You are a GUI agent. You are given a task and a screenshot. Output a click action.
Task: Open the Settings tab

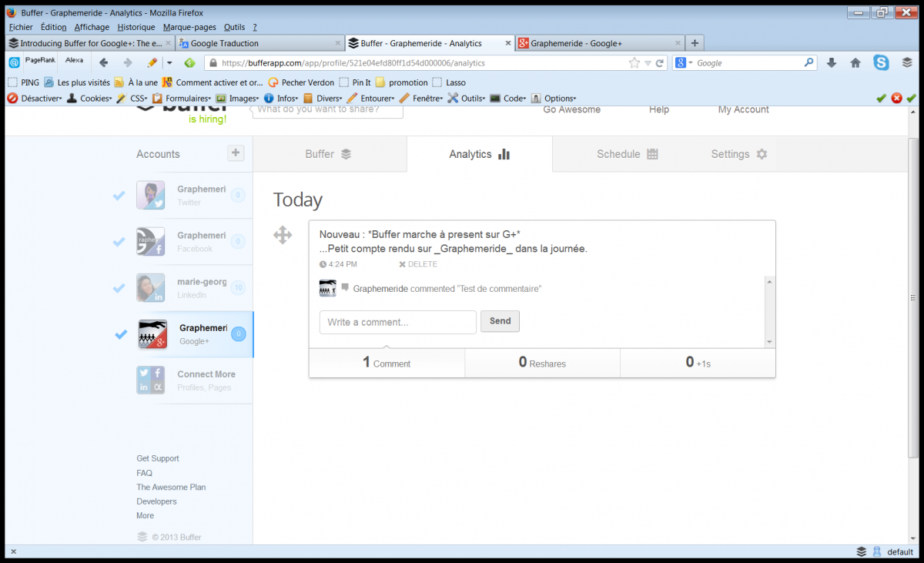tap(738, 154)
